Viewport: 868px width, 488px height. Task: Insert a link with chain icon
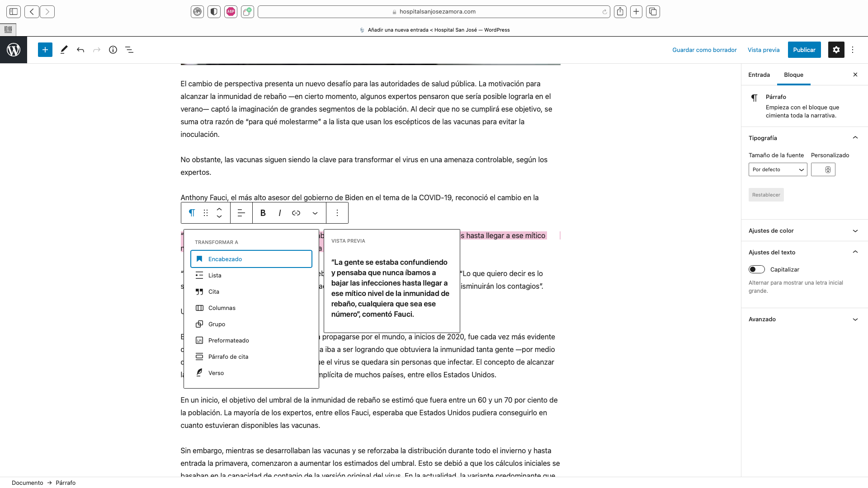click(x=296, y=213)
